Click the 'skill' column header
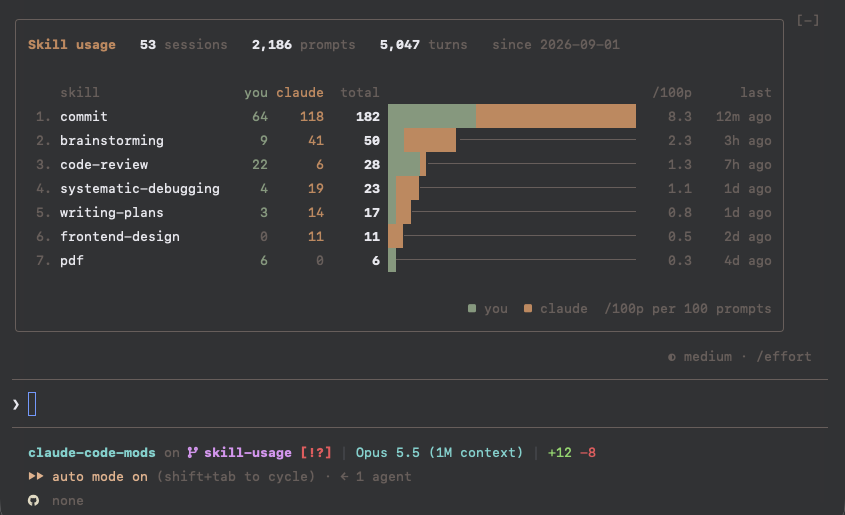 tap(80, 93)
